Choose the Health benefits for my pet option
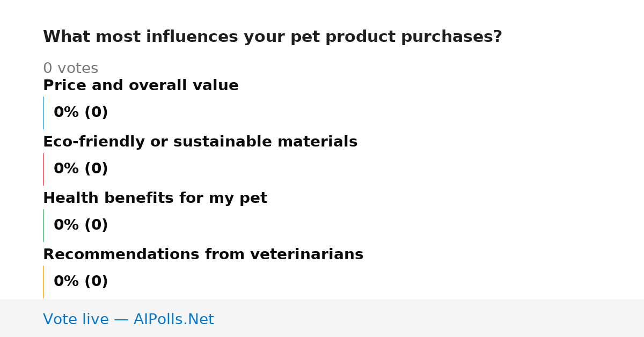 point(155,198)
